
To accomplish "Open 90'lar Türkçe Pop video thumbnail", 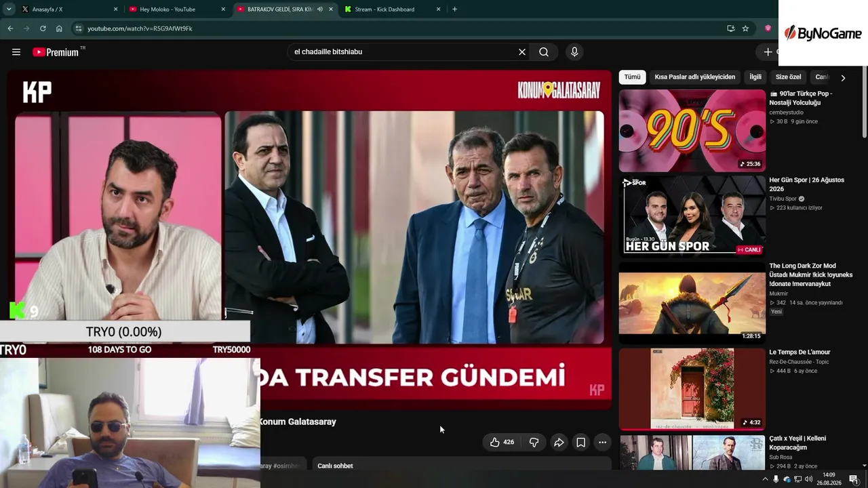I will coord(692,131).
